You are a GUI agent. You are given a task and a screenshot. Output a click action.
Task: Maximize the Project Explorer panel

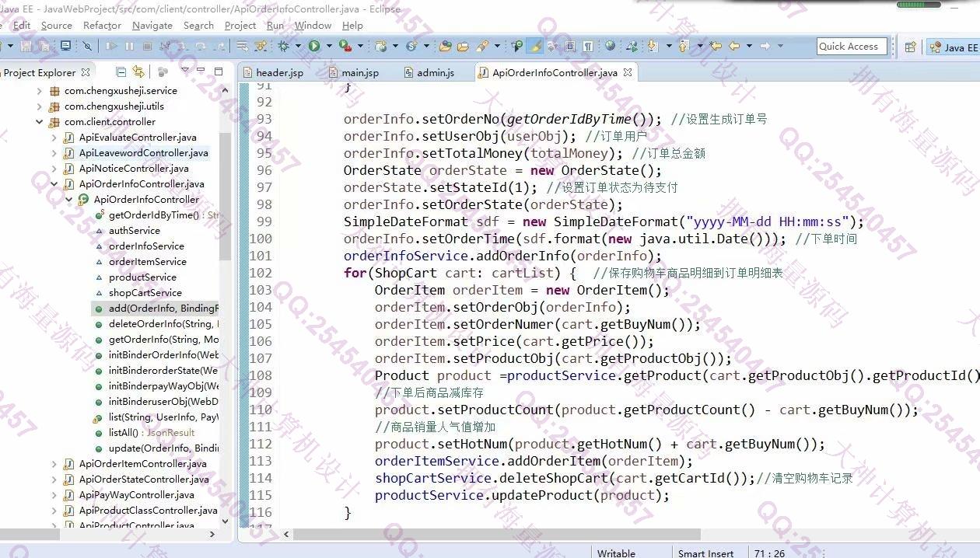(x=219, y=71)
